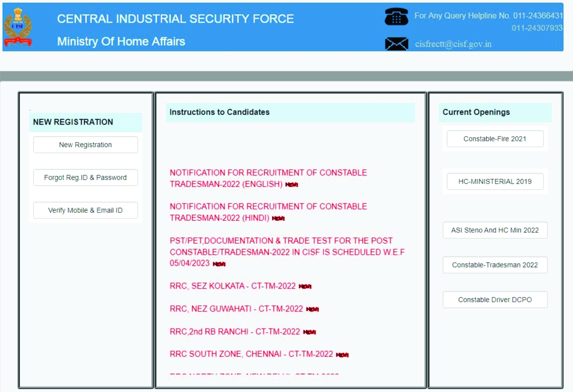Click NEW badge beside 05/04/2023 notice
Screen dimensions: 573x392
pos(219,264)
